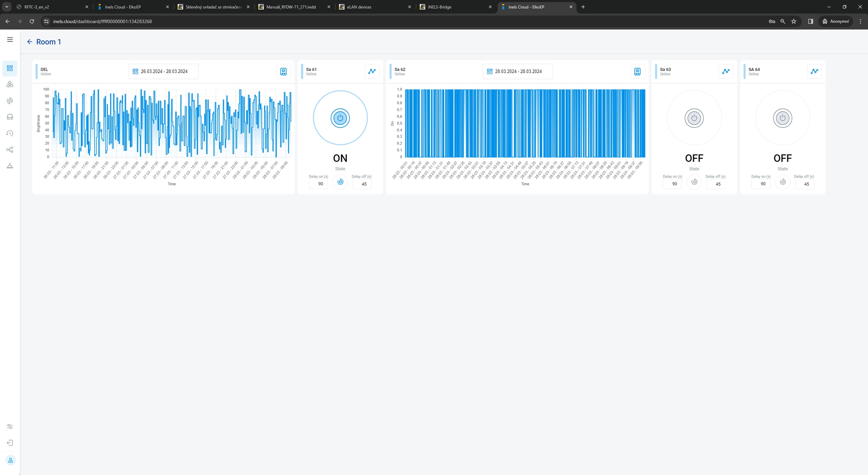
Task: Open the user profile avatar icon
Action: pyautogui.click(x=10, y=460)
